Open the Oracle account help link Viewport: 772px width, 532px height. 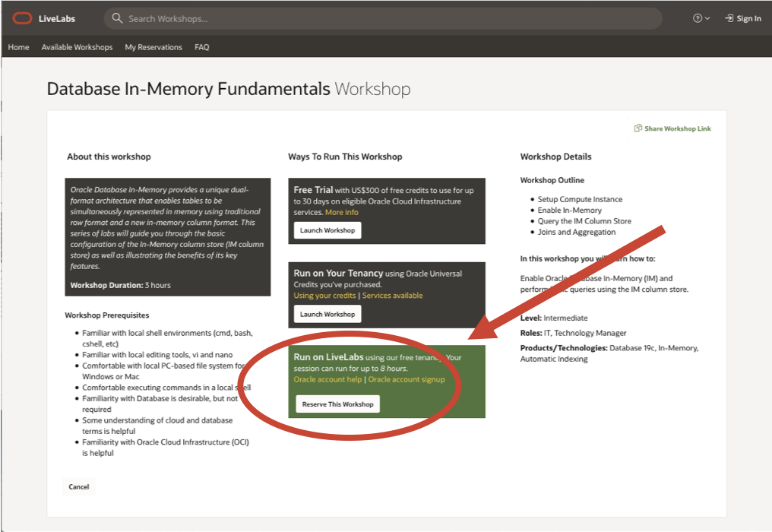(327, 379)
